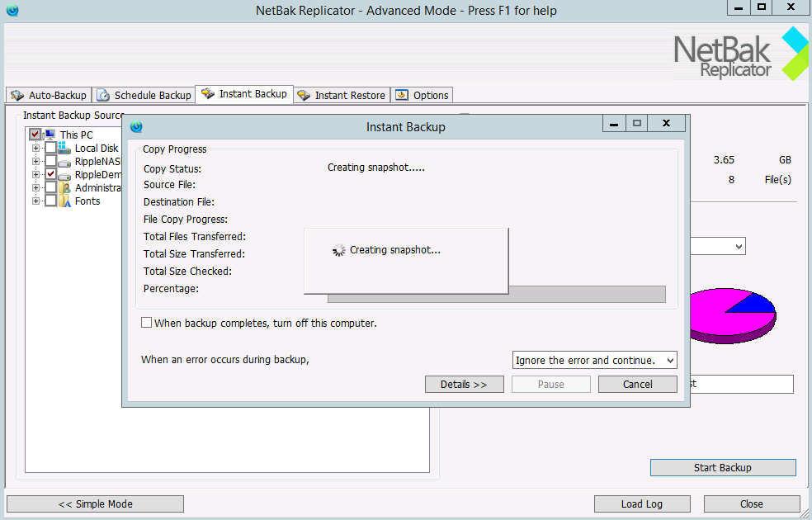Enable turn off computer when backup completes
Screen dimensions: 812x520
147,323
